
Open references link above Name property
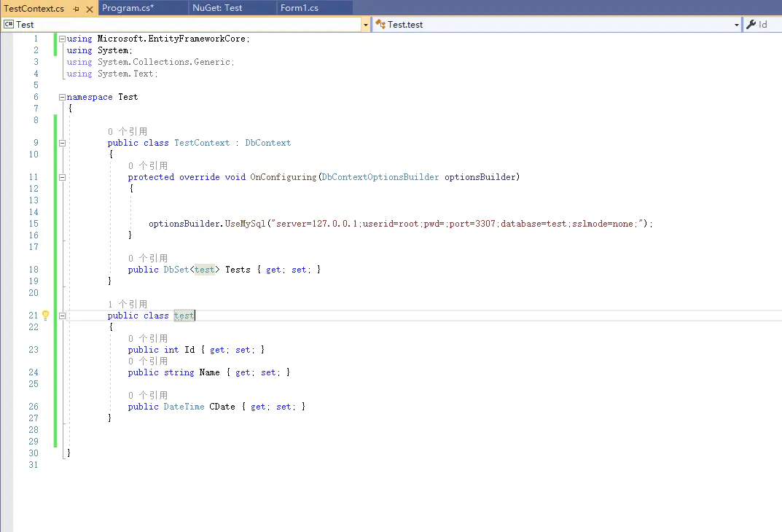[x=148, y=361]
